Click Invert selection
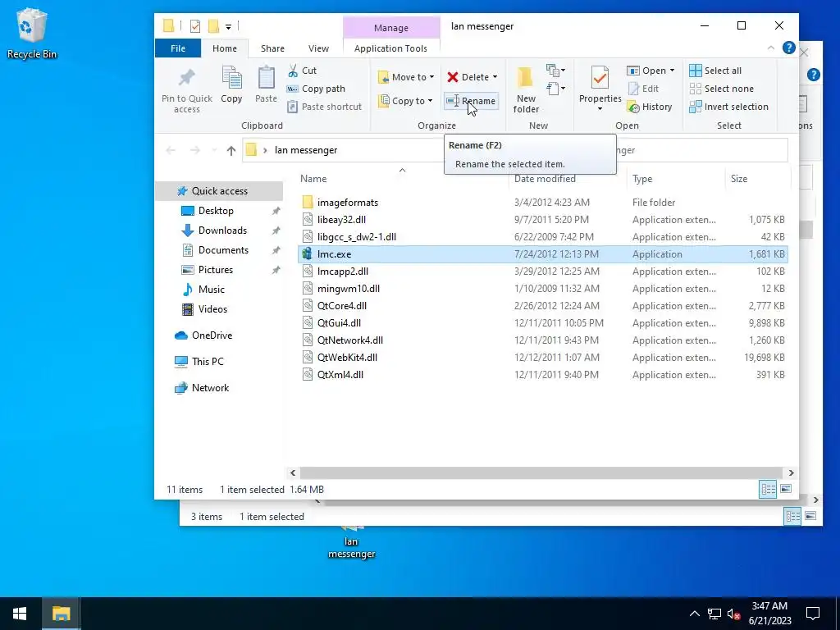 728,107
